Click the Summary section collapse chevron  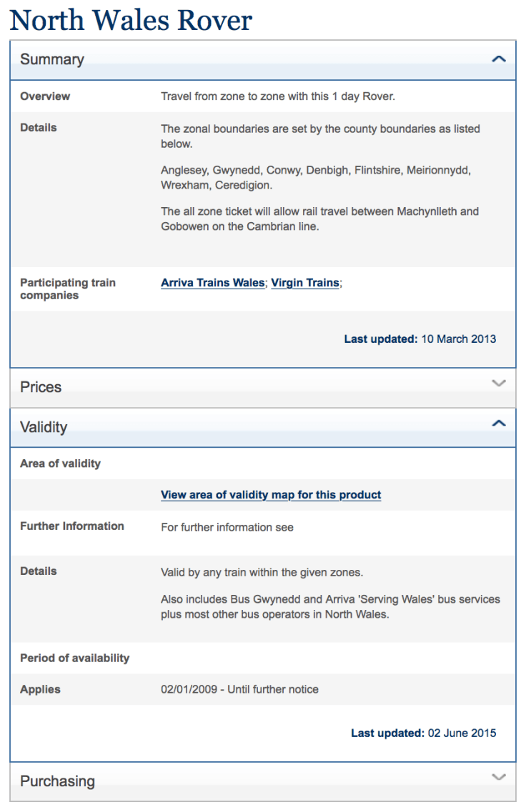coord(499,59)
